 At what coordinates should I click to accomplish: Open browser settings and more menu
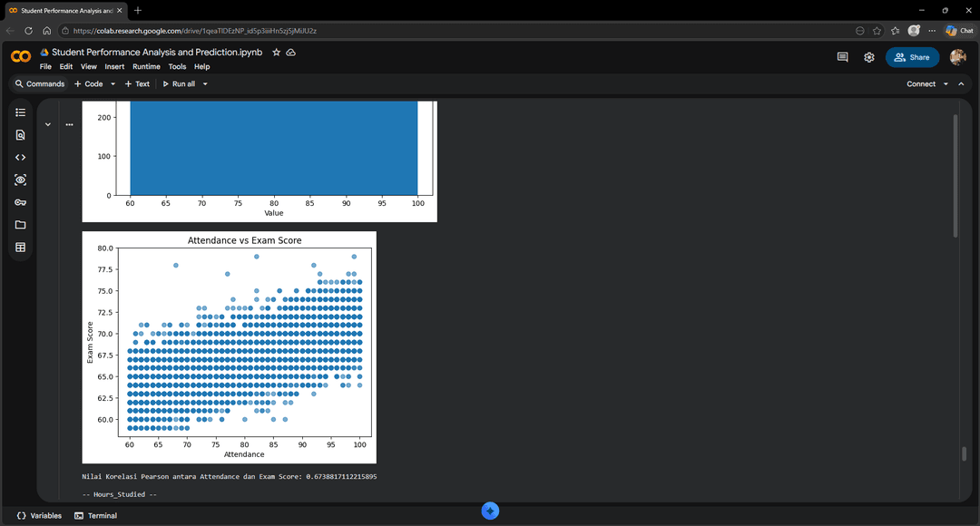[932, 31]
